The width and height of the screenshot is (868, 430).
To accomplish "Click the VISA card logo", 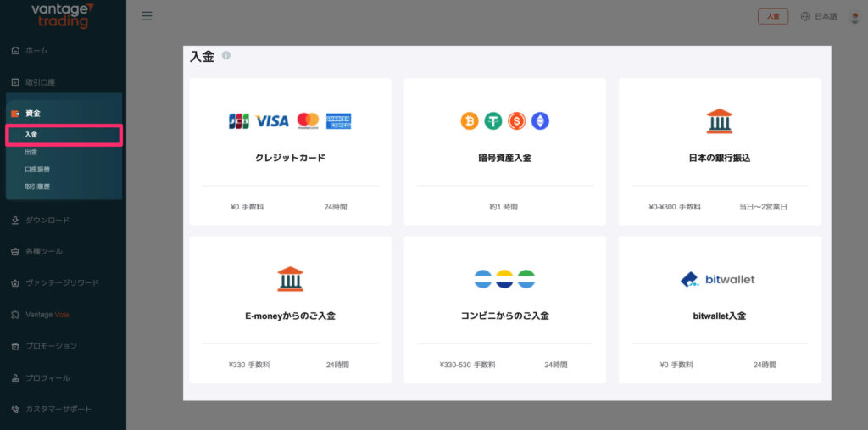I will click(x=272, y=120).
